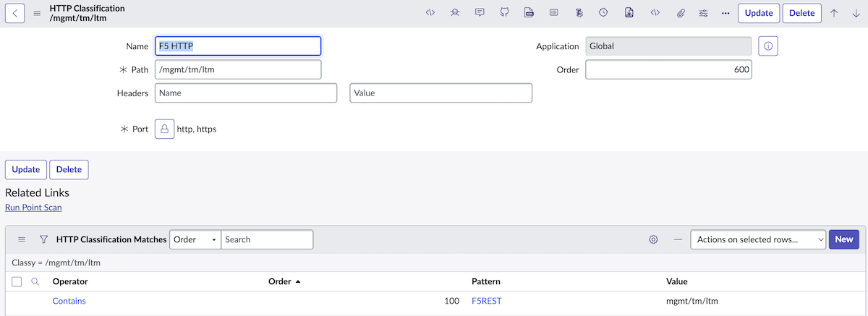Click the print document icon

(529, 13)
